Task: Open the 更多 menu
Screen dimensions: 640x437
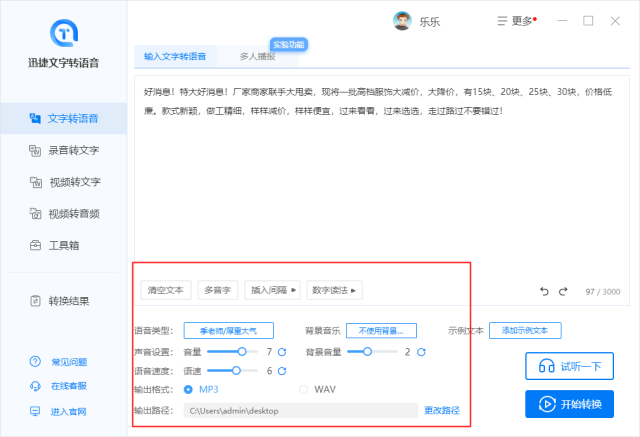Action: point(517,21)
